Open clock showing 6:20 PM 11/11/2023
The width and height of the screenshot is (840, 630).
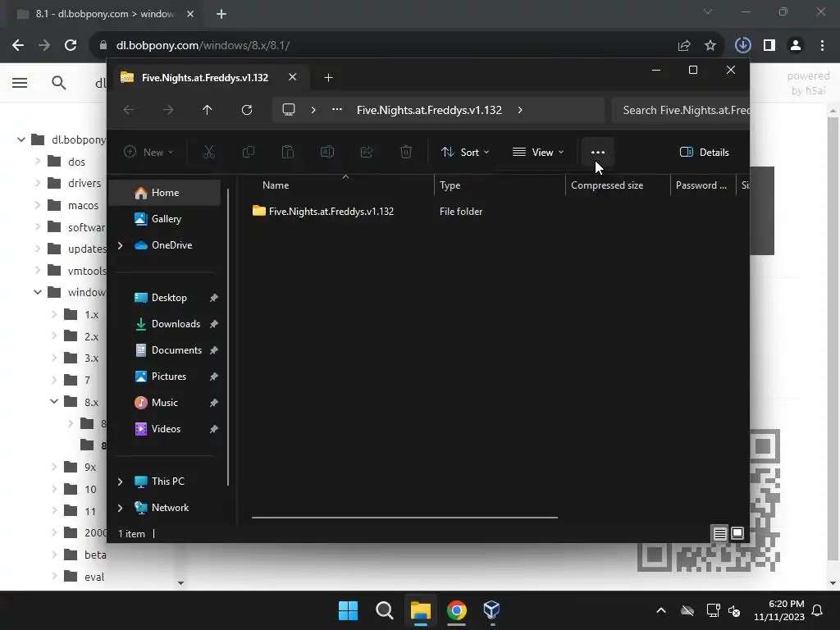(x=779, y=610)
